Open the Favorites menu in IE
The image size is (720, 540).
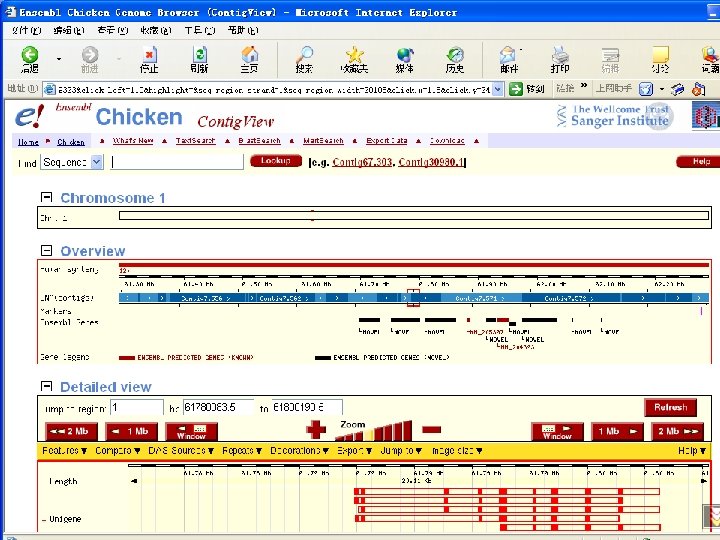(x=156, y=30)
